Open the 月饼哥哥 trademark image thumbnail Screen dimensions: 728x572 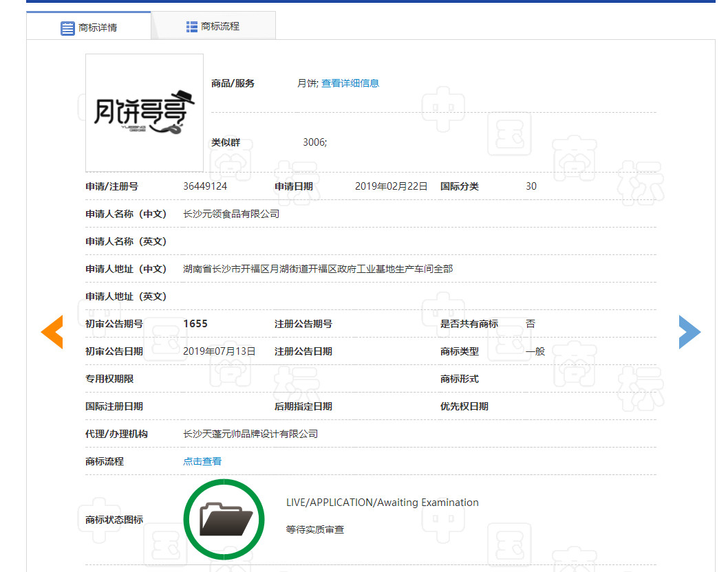(144, 113)
